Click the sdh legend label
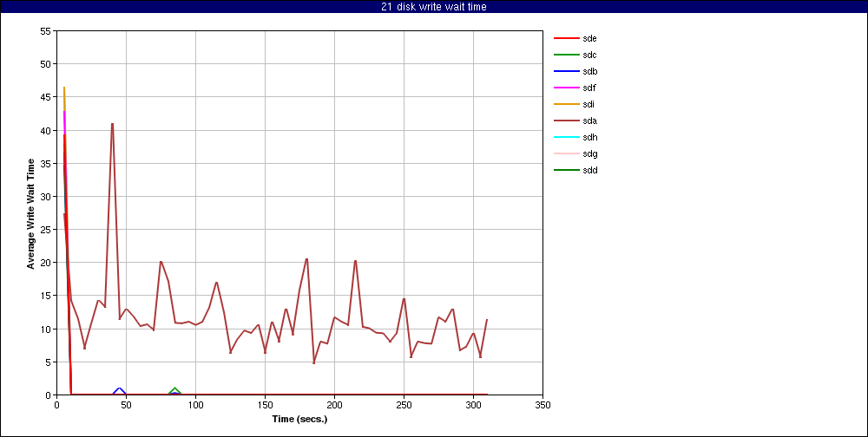This screenshot has height=437, width=868. point(589,137)
